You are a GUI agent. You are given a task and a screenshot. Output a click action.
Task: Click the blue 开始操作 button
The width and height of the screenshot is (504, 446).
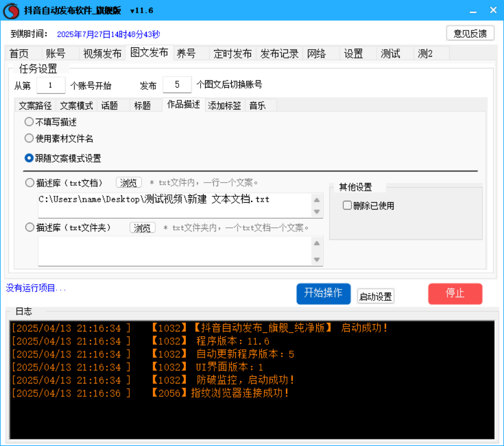coord(324,294)
